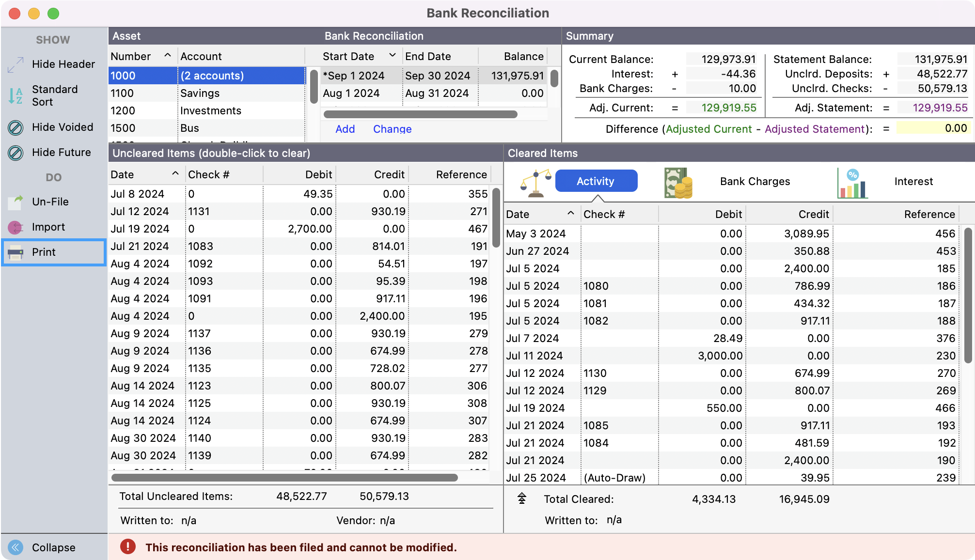Viewport: 975px width, 560px height.
Task: Click the Total Cleared expand arrows icon
Action: click(x=522, y=498)
